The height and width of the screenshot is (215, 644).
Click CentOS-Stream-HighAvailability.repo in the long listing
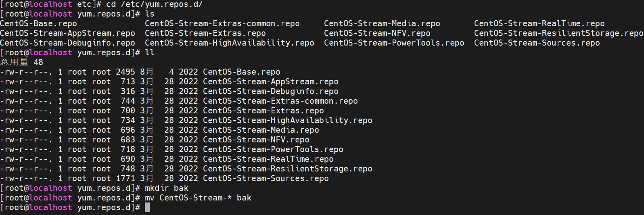point(287,120)
